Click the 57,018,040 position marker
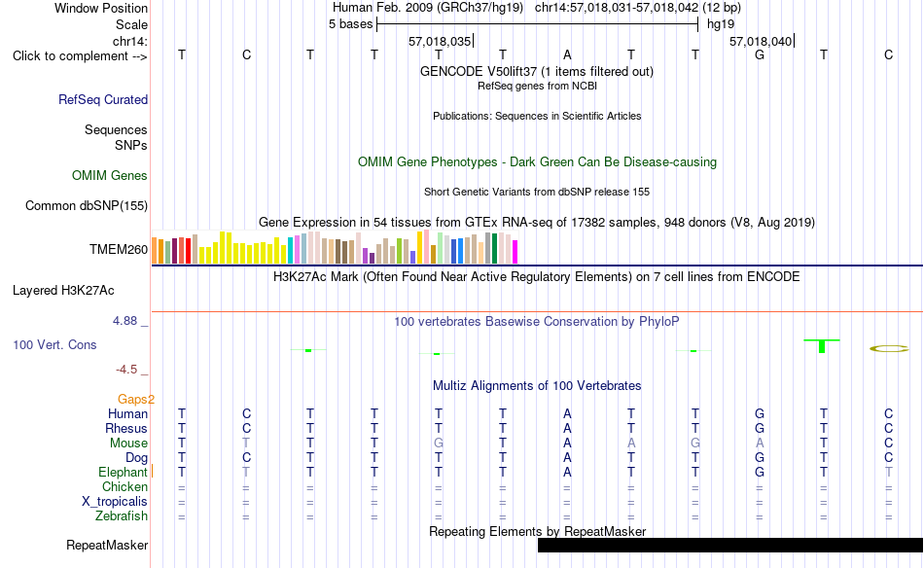This screenshot has width=924, height=568. [x=762, y=41]
